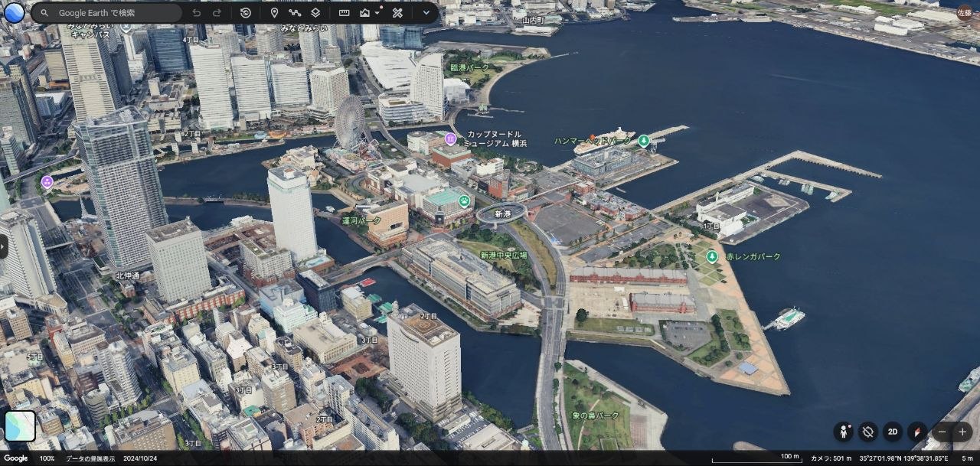The width and height of the screenshot is (980, 466).
Task: Click the compass to reset north
Action: pyautogui.click(x=917, y=432)
